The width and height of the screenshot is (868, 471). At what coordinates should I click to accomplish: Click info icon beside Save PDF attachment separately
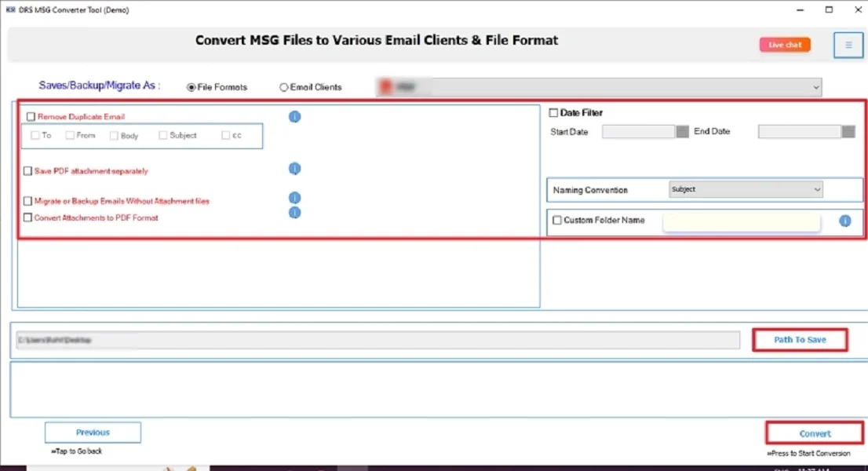295,169
